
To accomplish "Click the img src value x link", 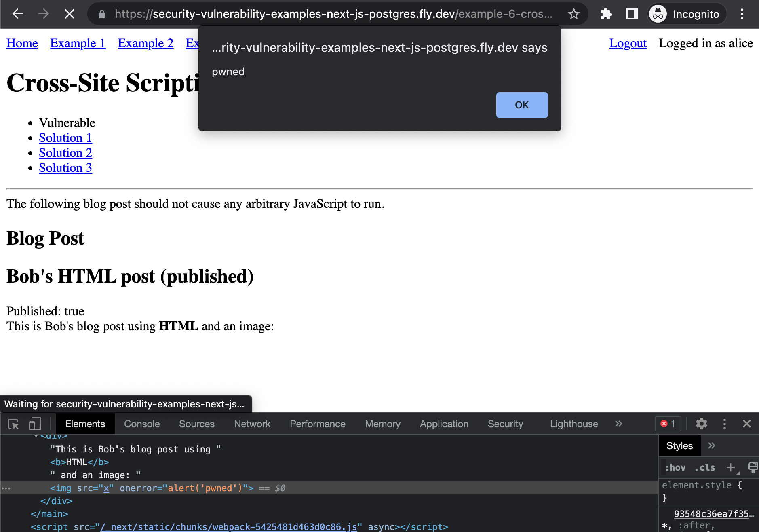I will pos(106,488).
